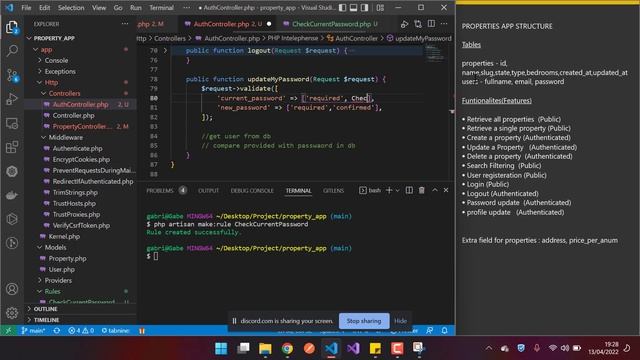Click the Stop sharing button
The width and height of the screenshot is (640, 360).
pos(364,321)
